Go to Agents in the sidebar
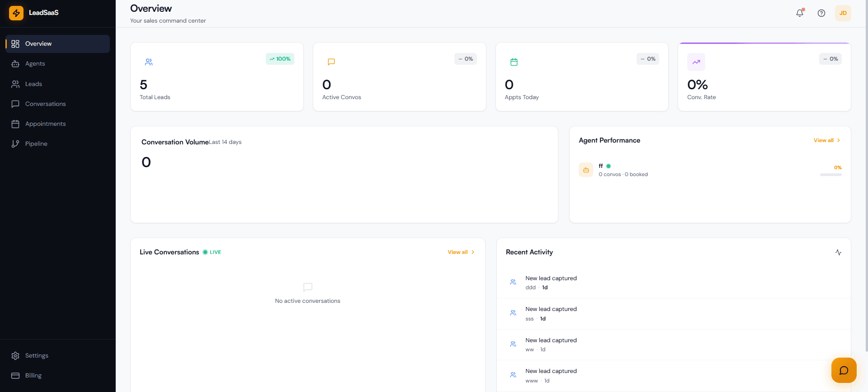Viewport: 868px width, 392px height. pos(57,64)
